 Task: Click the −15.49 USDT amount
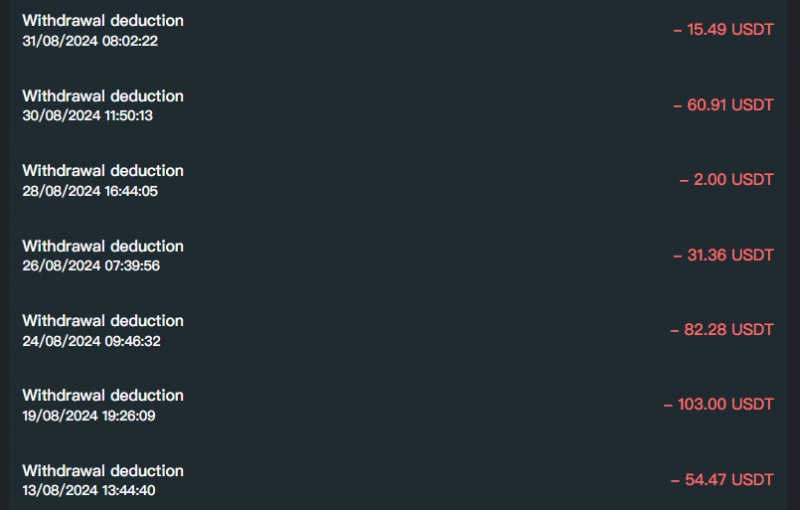click(723, 30)
